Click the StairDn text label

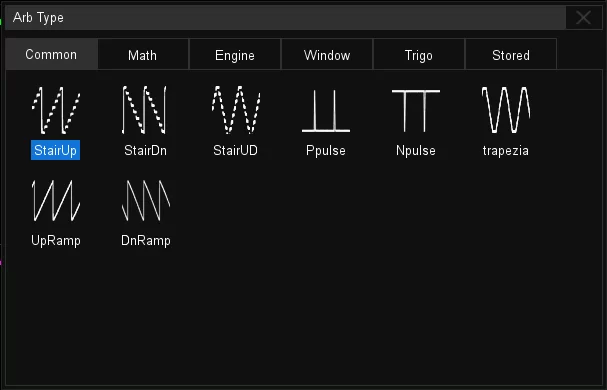(x=146, y=150)
